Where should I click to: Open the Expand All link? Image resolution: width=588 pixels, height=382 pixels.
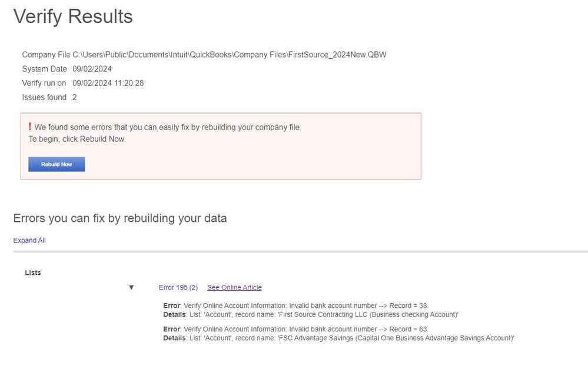click(29, 240)
